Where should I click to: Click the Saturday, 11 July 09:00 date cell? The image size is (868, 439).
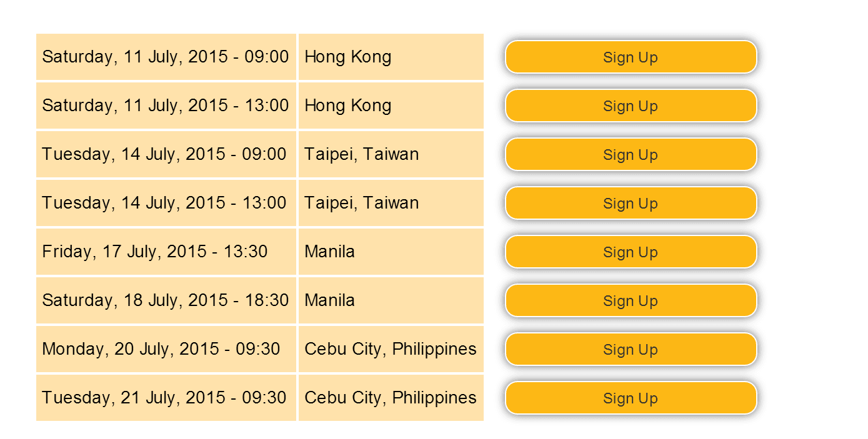click(x=165, y=57)
